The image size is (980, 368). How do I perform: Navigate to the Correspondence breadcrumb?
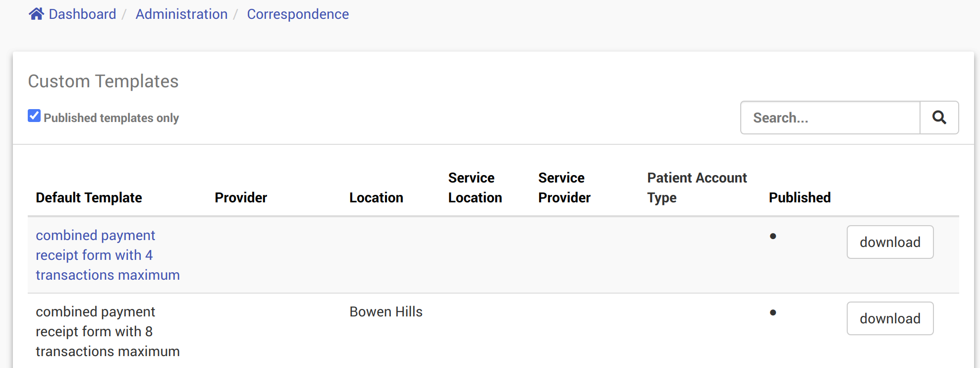[298, 14]
